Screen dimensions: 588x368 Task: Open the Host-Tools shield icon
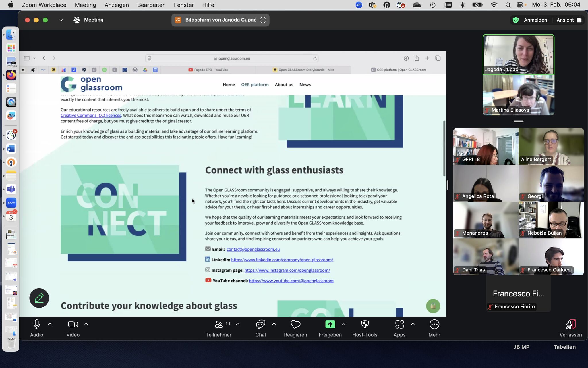point(365,325)
